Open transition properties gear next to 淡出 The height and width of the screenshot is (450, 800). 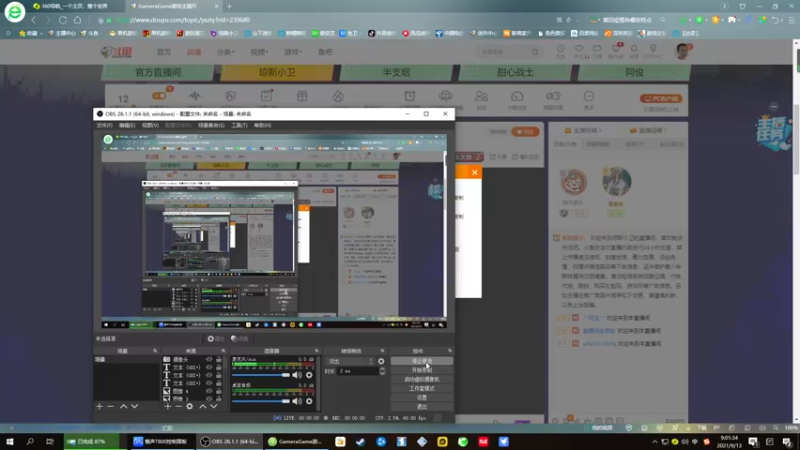click(381, 361)
